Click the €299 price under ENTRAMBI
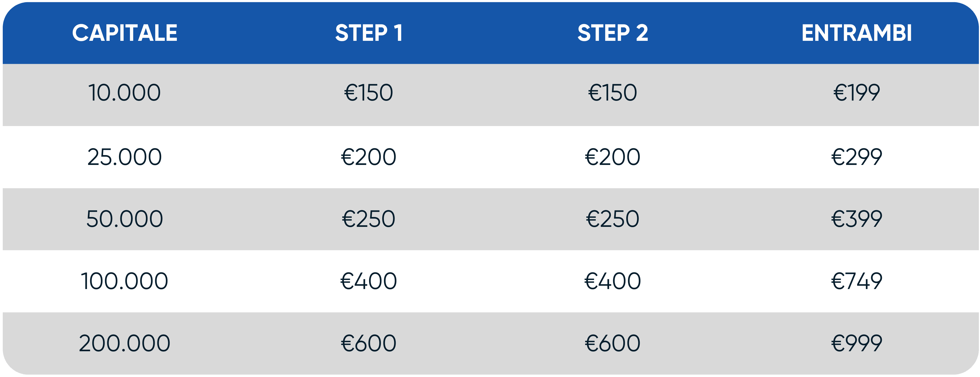This screenshot has width=980, height=377. (x=856, y=157)
